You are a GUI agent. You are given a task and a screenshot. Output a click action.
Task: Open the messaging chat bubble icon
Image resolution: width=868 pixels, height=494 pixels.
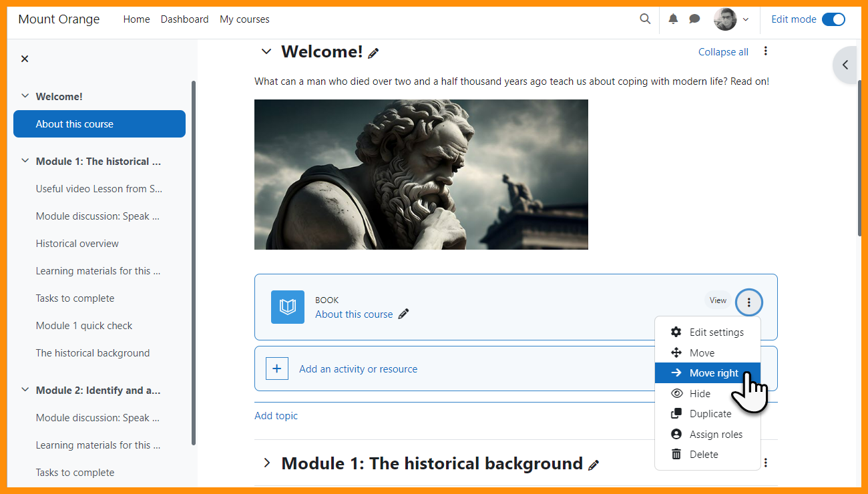click(x=694, y=19)
